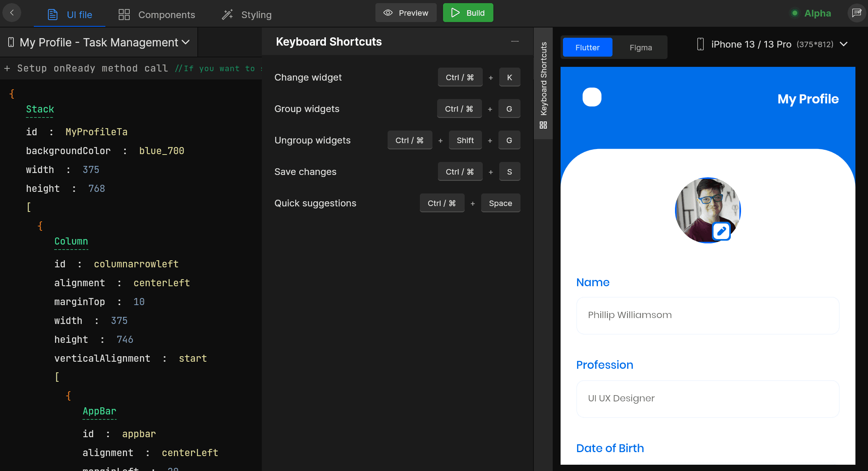Click the Setup onReady method call text

click(x=92, y=68)
